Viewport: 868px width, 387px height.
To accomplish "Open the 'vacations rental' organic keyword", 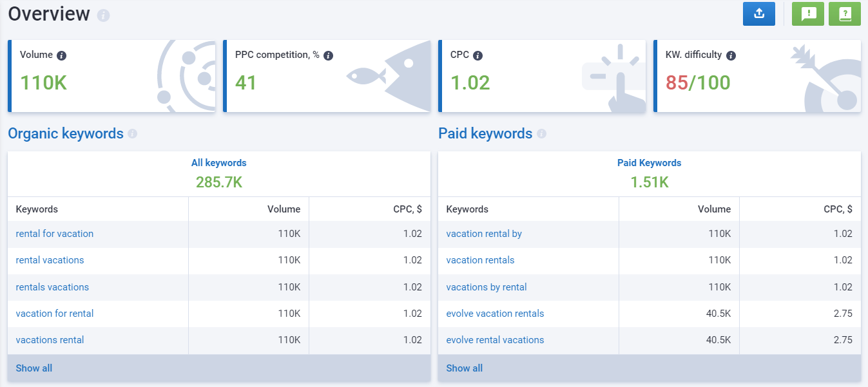I will (x=50, y=340).
